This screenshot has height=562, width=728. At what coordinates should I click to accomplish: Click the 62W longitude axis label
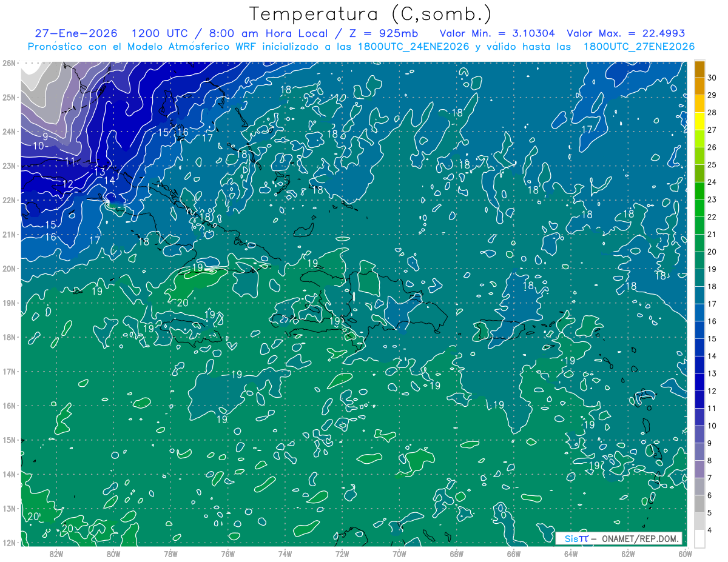628,554
